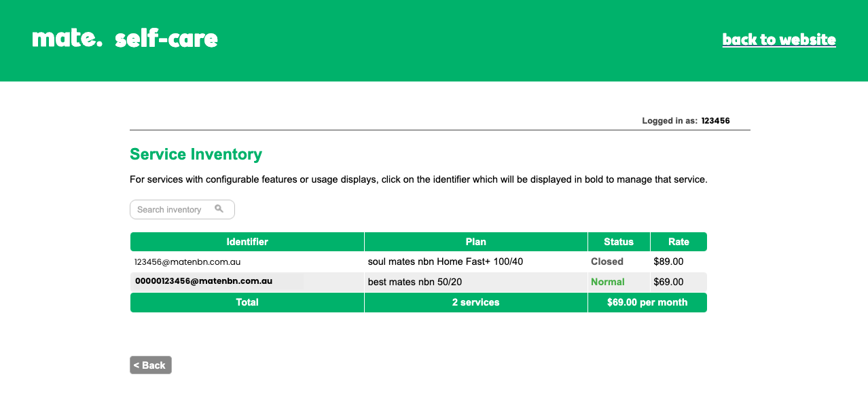
Task: Click the Status column header
Action: (618, 242)
